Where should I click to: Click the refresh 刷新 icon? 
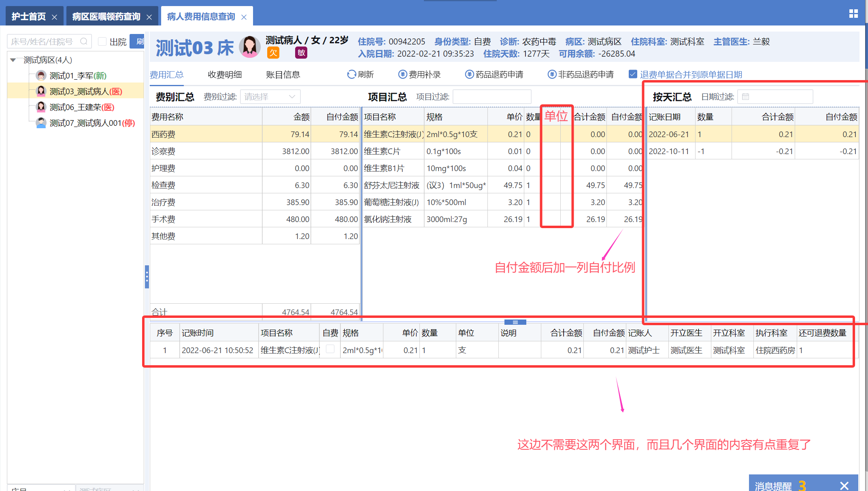351,74
